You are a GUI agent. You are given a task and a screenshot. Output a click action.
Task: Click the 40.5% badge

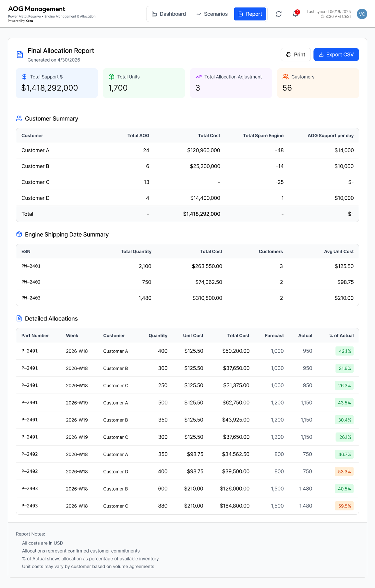(344, 489)
